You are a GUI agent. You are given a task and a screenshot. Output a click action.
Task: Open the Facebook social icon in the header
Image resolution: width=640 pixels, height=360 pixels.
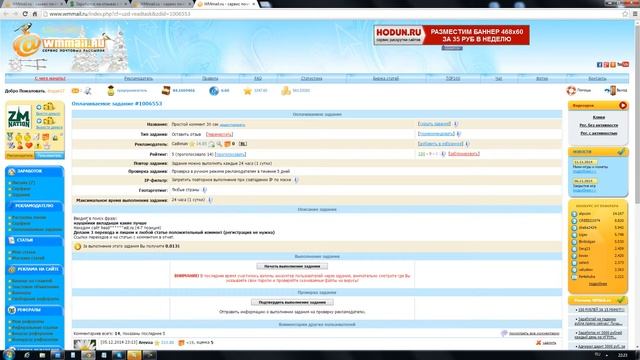(600, 64)
